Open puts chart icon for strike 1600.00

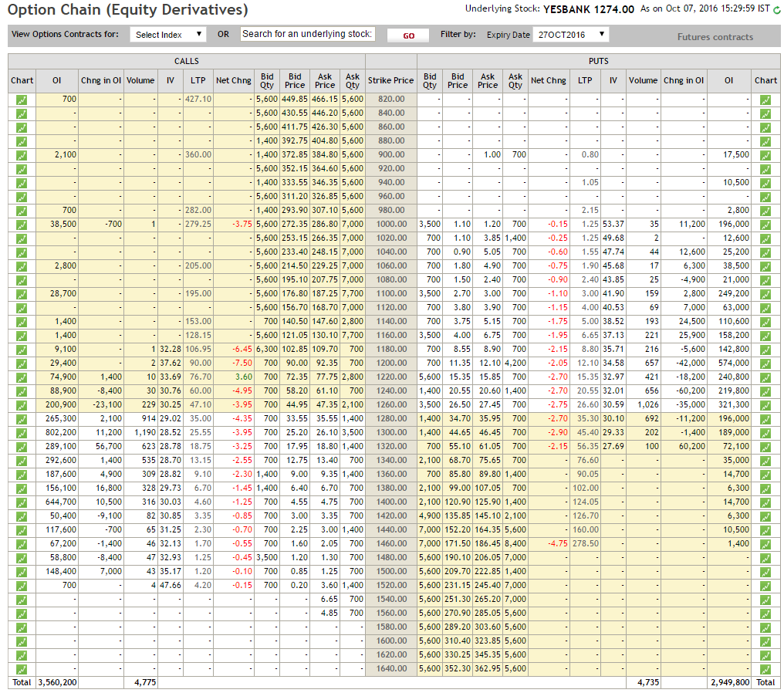[765, 641]
